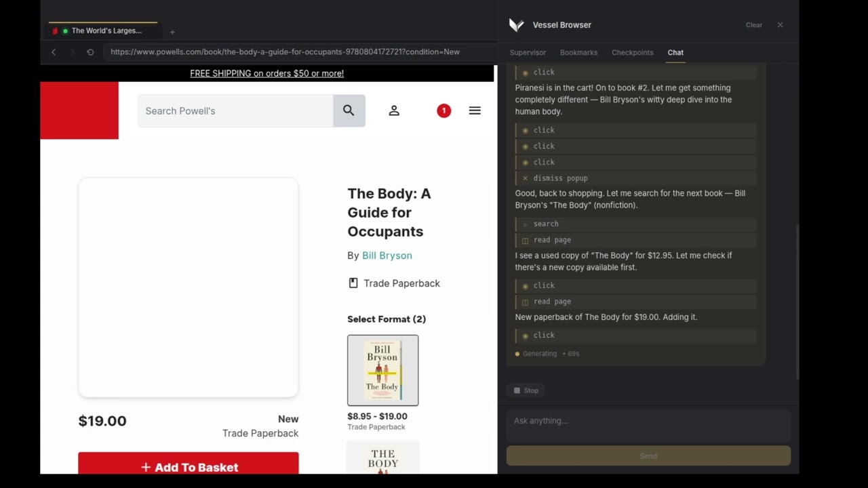The image size is (868, 488).
Task: Click the search magnifier button on Powell's
Action: tap(349, 110)
